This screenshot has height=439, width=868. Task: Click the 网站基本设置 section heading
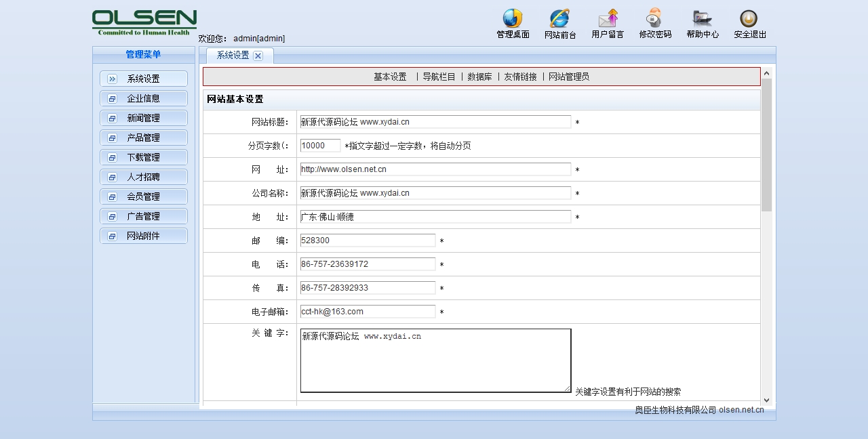(x=235, y=100)
